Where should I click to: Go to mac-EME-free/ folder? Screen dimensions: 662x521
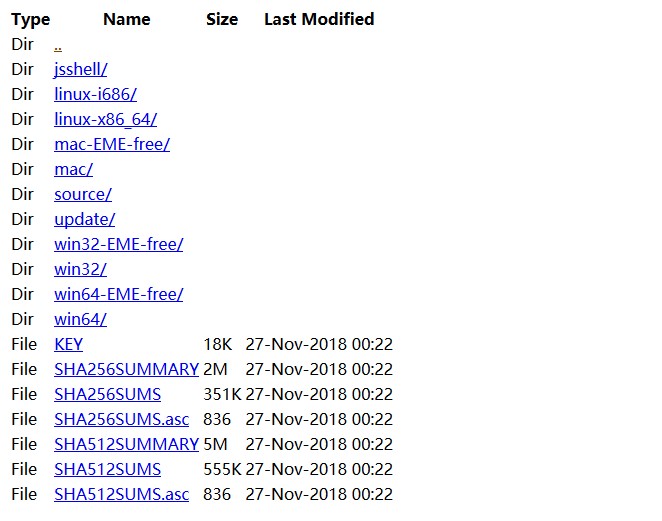coord(112,144)
